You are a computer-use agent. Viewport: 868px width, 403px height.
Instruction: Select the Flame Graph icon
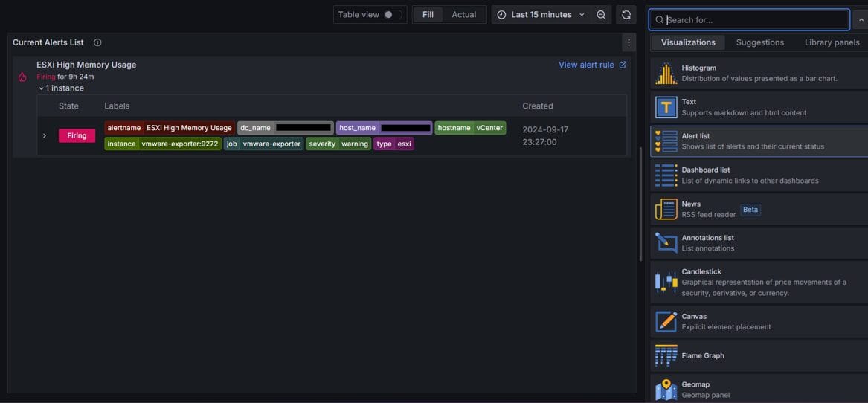coord(666,355)
